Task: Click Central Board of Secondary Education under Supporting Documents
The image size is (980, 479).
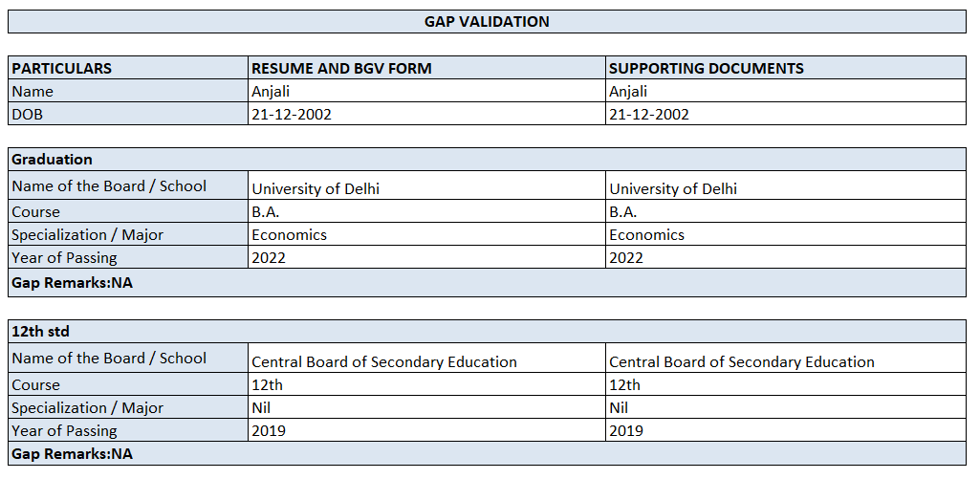Action: tap(742, 361)
